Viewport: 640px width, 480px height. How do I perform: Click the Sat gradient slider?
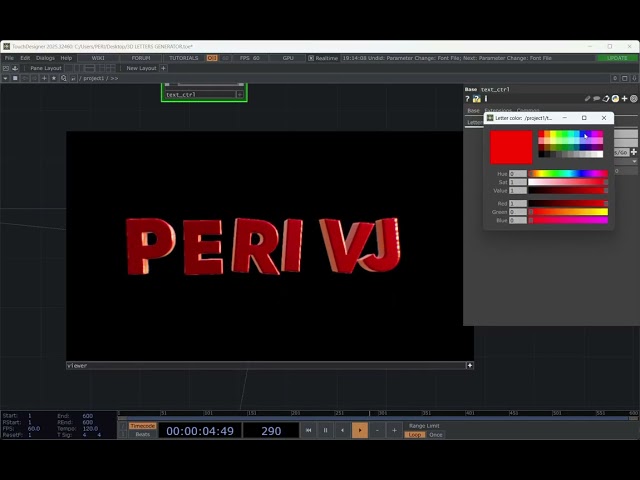[568, 182]
